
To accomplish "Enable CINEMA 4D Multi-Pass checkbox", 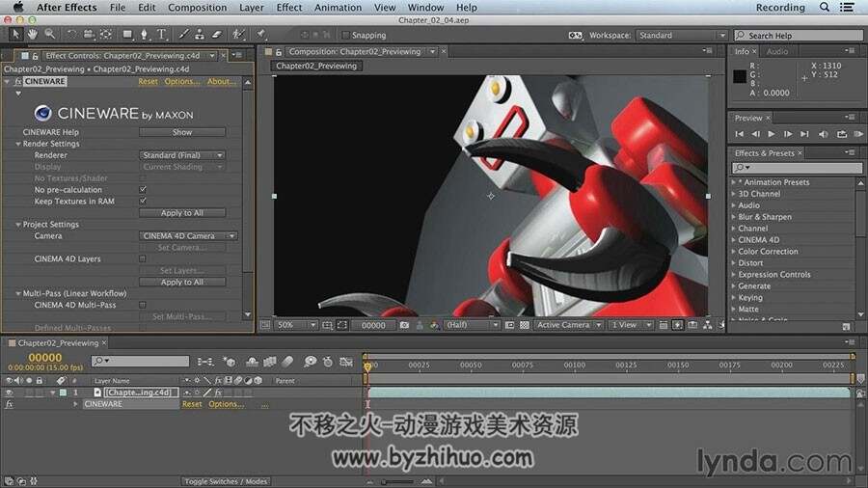I will (x=143, y=305).
